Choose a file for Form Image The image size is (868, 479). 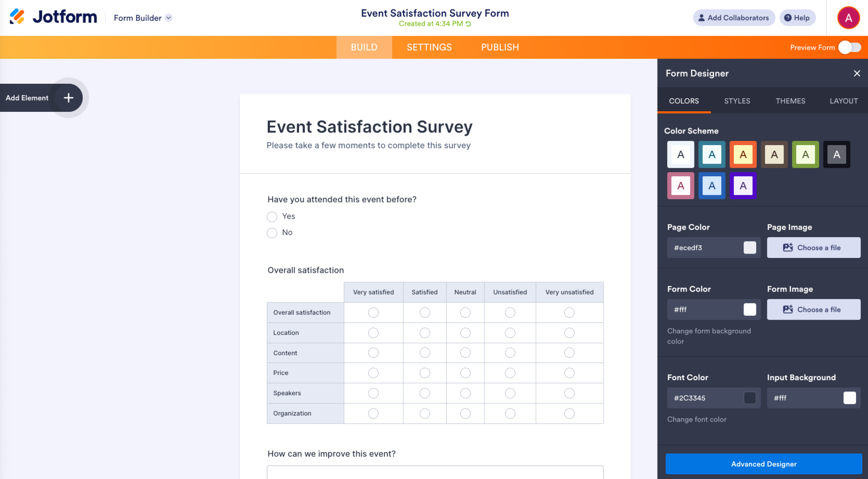(x=813, y=309)
